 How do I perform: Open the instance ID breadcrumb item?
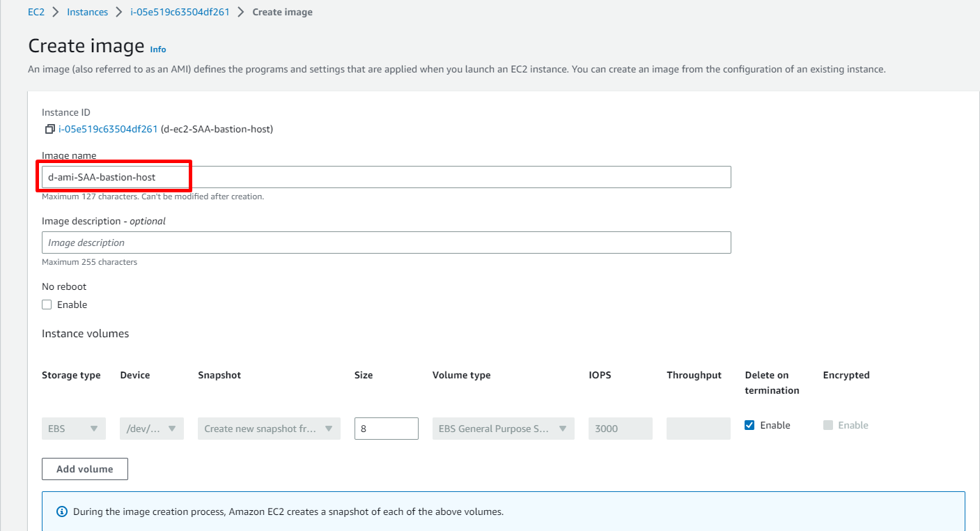click(x=180, y=12)
